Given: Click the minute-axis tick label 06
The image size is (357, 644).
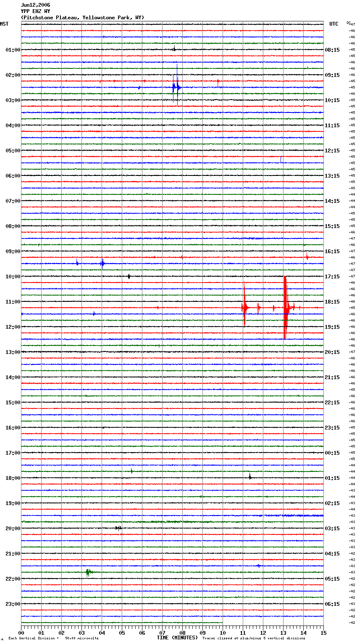Looking at the screenshot, I should coord(142,633).
